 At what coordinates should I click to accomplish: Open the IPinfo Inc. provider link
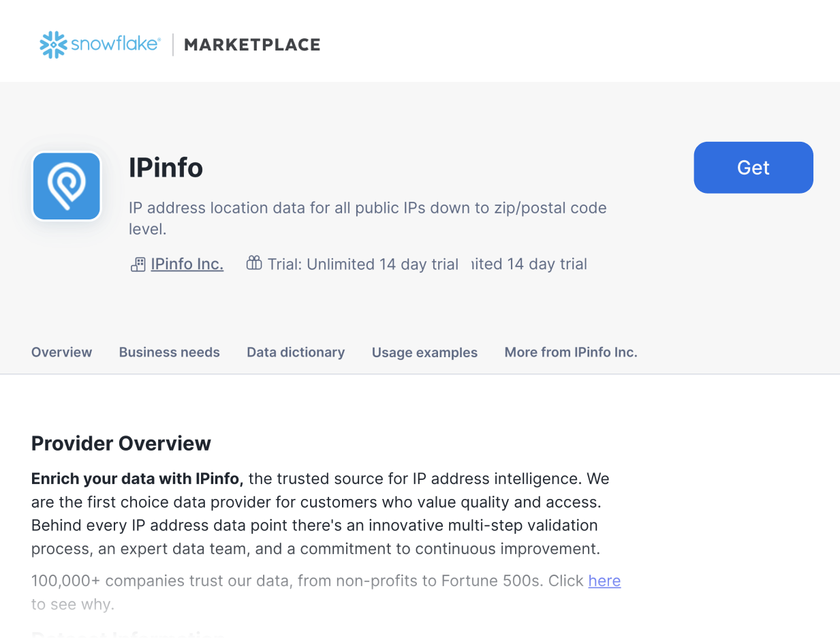tap(187, 264)
